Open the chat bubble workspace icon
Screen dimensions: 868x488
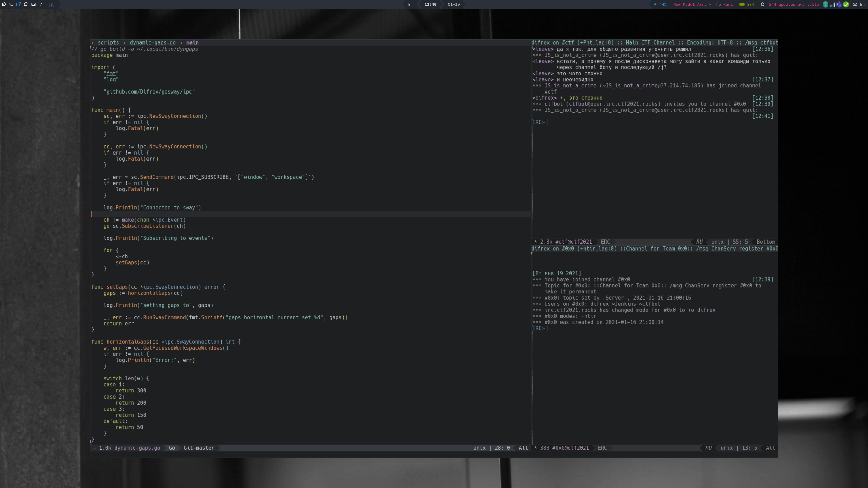point(26,4)
